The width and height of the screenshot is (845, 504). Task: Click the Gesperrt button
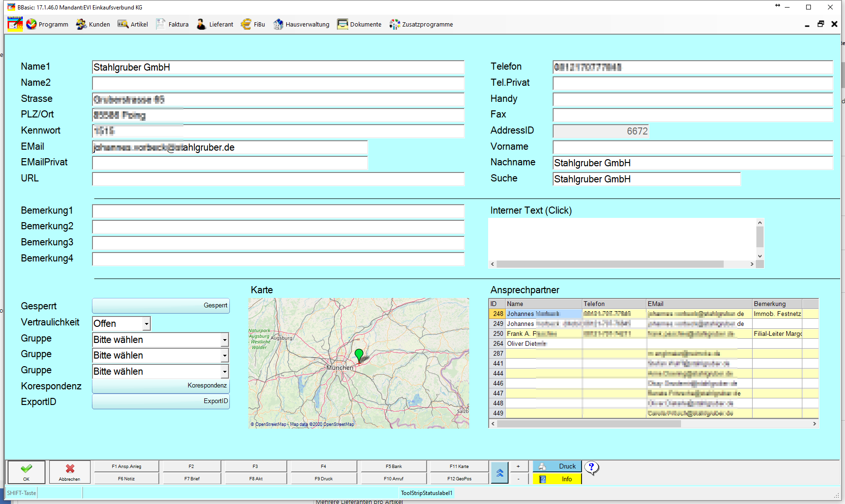(161, 306)
